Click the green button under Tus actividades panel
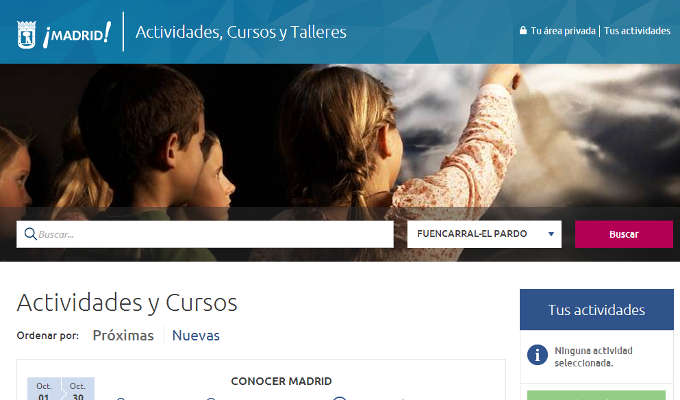Image resolution: width=680 pixels, height=400 pixels. [x=596, y=395]
